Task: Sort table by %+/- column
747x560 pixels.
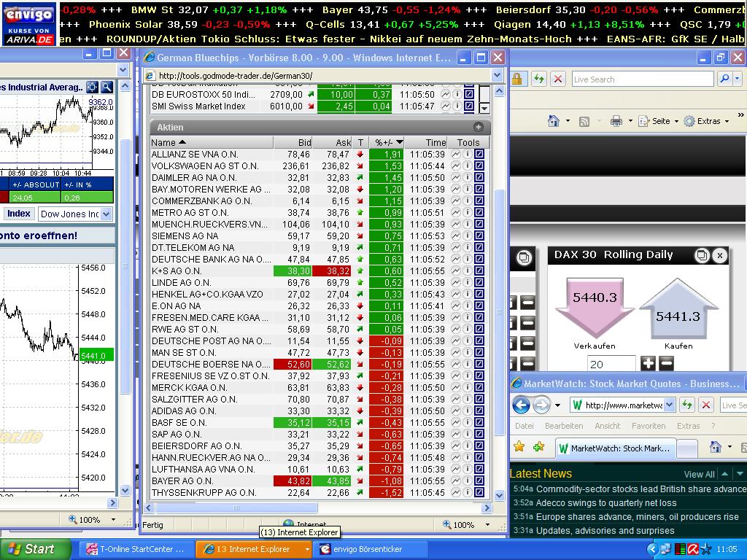Action: pos(387,142)
